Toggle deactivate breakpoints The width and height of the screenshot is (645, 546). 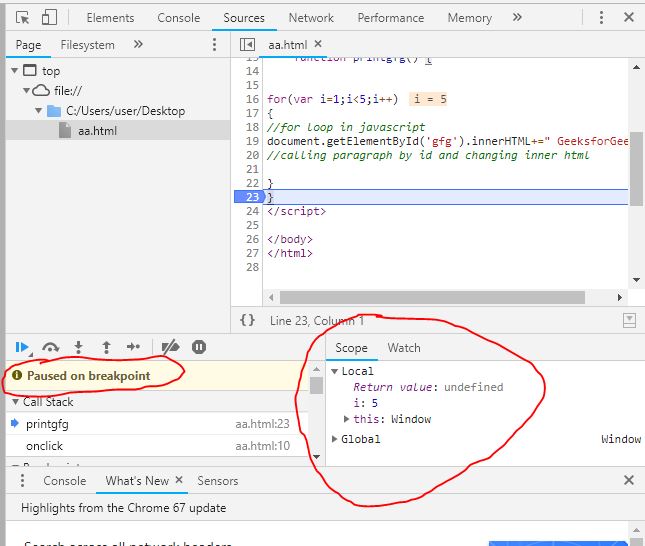170,347
